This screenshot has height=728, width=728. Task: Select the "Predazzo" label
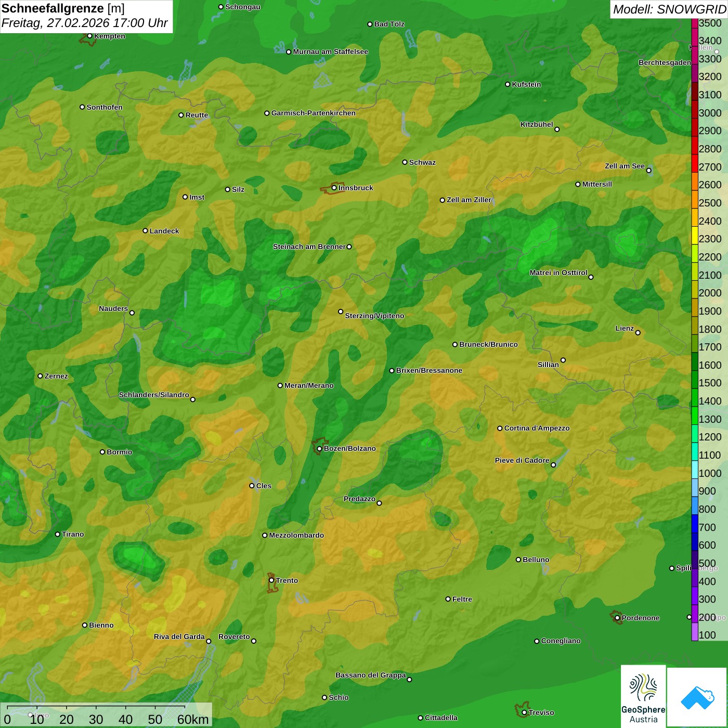359,499
